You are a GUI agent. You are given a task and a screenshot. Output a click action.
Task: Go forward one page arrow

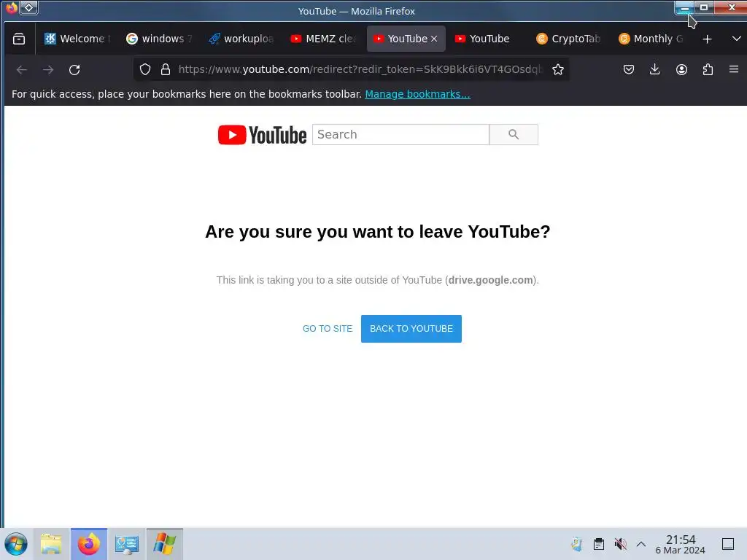click(48, 70)
